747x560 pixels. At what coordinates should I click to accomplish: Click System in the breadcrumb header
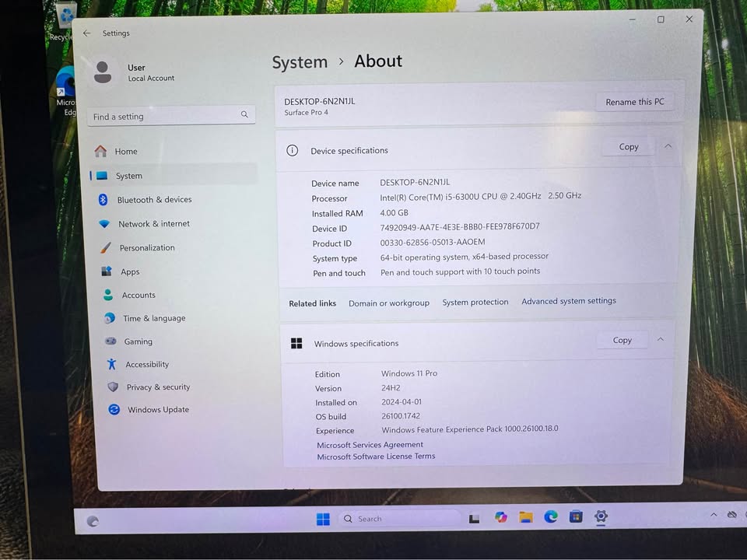point(300,62)
